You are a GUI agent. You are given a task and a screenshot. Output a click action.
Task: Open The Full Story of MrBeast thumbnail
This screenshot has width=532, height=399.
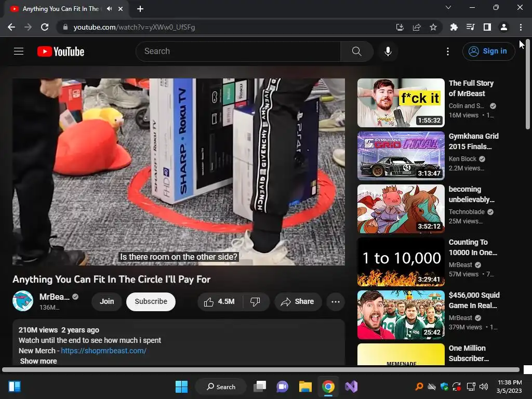[401, 103]
